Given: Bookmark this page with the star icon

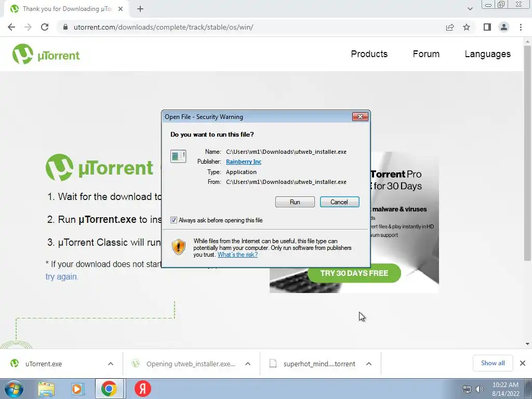Looking at the screenshot, I should tap(467, 27).
